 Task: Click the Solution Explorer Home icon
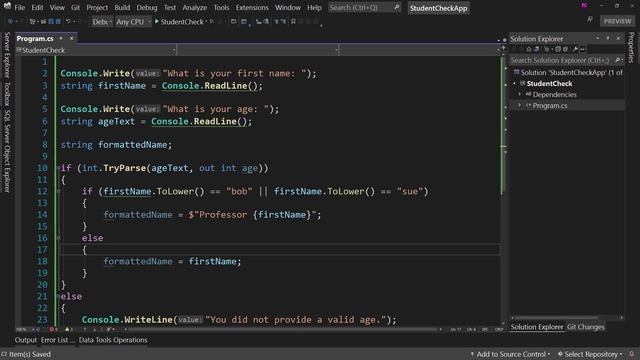pos(529,49)
